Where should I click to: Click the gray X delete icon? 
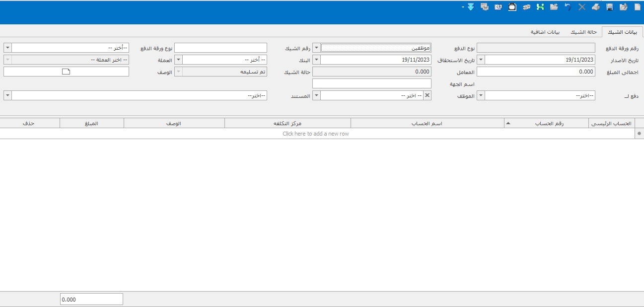[x=582, y=7]
